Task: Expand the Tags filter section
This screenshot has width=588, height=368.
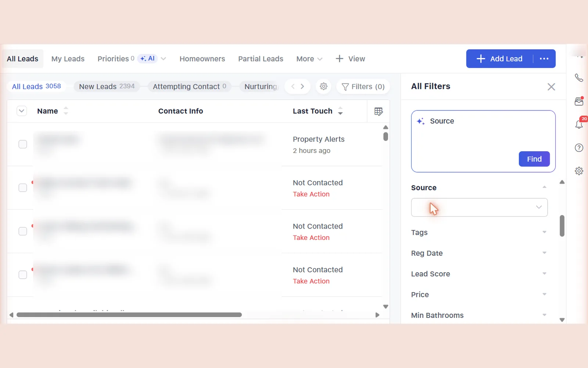Action: pyautogui.click(x=544, y=232)
